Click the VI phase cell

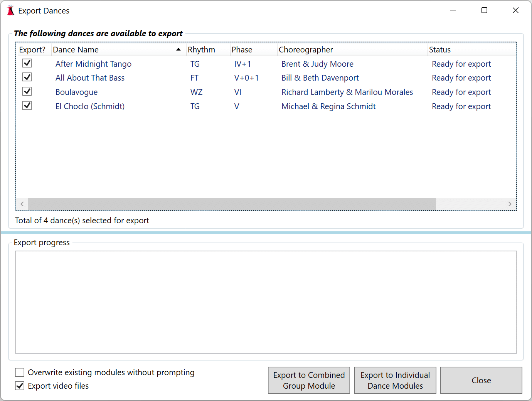click(x=237, y=92)
